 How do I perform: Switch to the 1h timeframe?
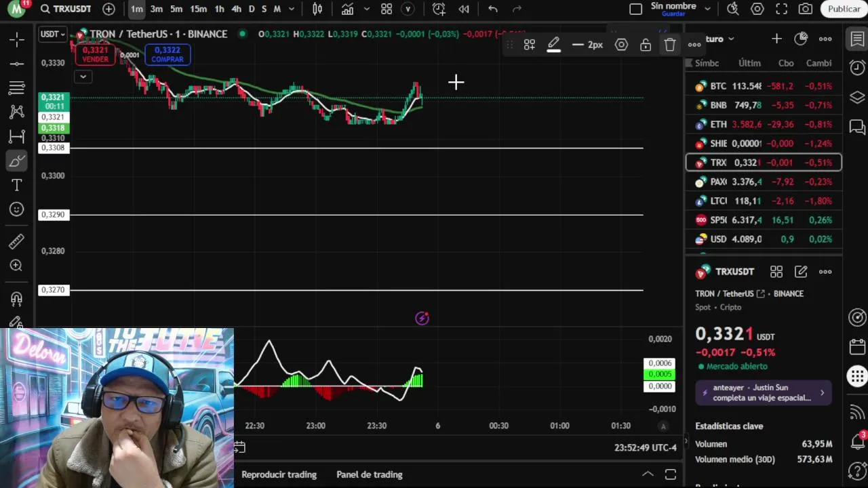[x=219, y=9]
